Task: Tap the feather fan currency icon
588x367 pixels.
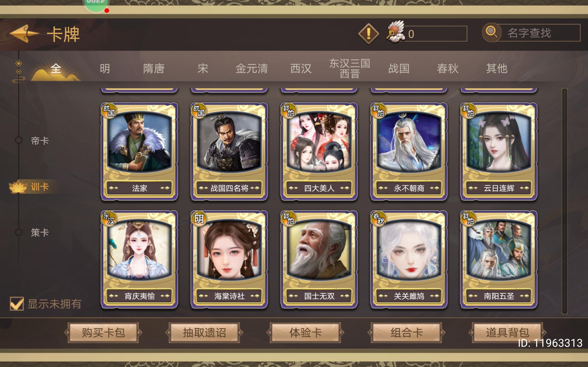Action: (396, 32)
